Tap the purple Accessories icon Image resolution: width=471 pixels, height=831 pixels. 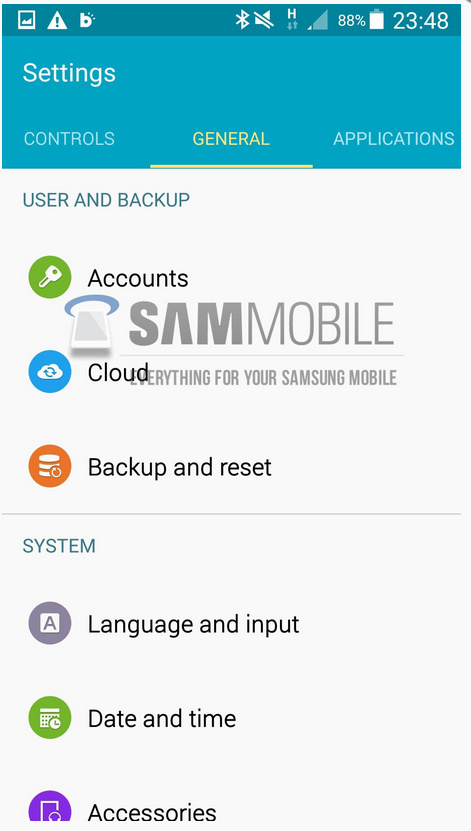50,807
